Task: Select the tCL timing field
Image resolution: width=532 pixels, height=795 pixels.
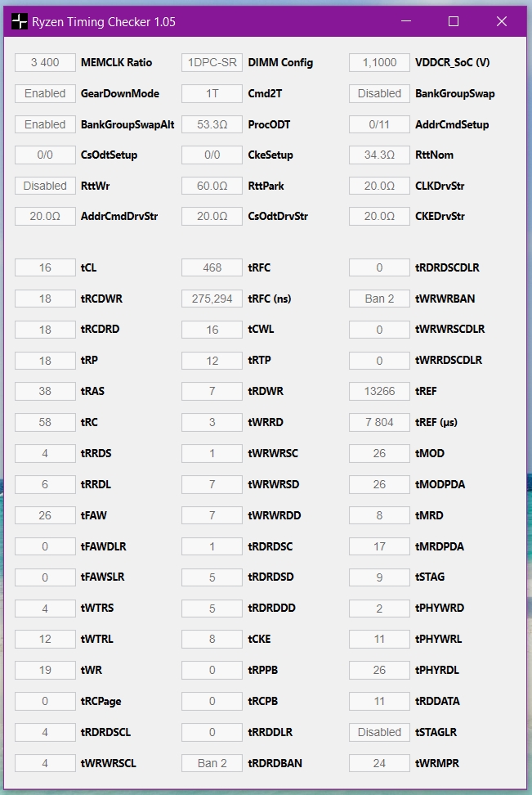Action: (x=45, y=267)
